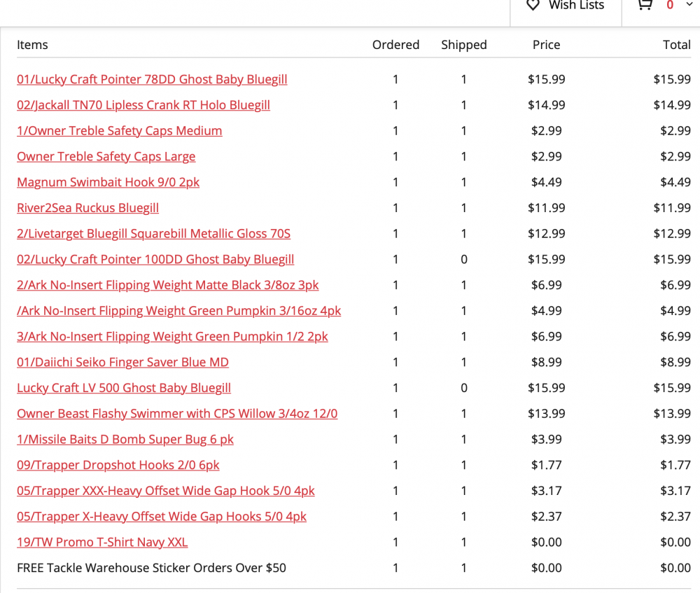This screenshot has width=700, height=593.
Task: Open Owner Beast Flashy Swimmer CPS Willow link
Action: pos(177,414)
